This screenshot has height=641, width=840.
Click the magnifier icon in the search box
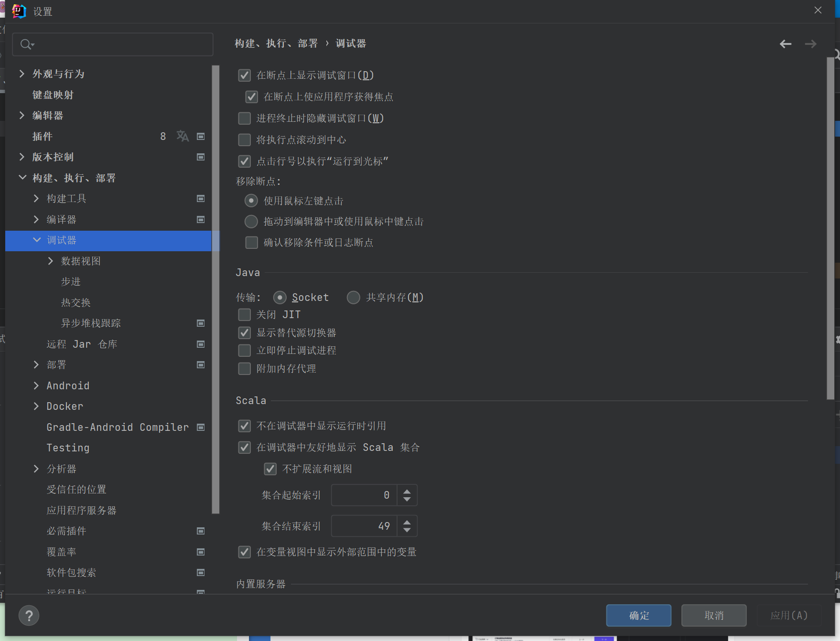pyautogui.click(x=26, y=44)
